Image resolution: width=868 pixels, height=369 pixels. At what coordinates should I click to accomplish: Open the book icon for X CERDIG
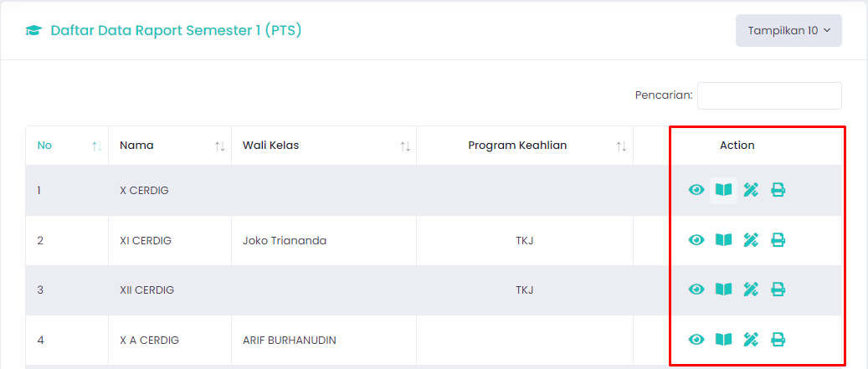click(723, 190)
